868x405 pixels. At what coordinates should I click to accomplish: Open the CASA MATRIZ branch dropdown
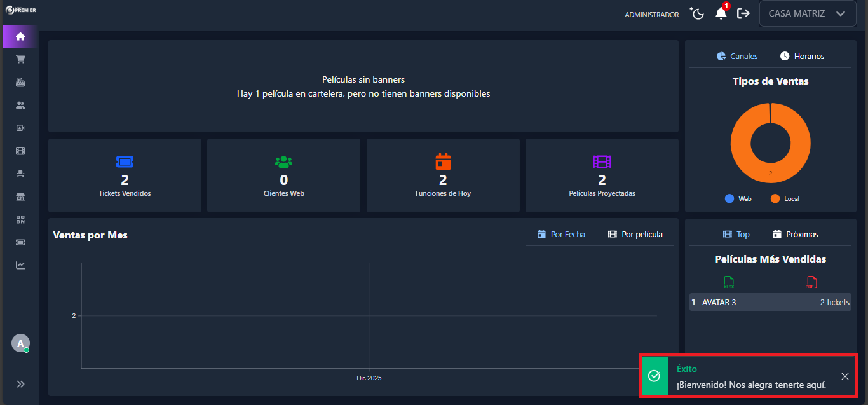tap(807, 13)
